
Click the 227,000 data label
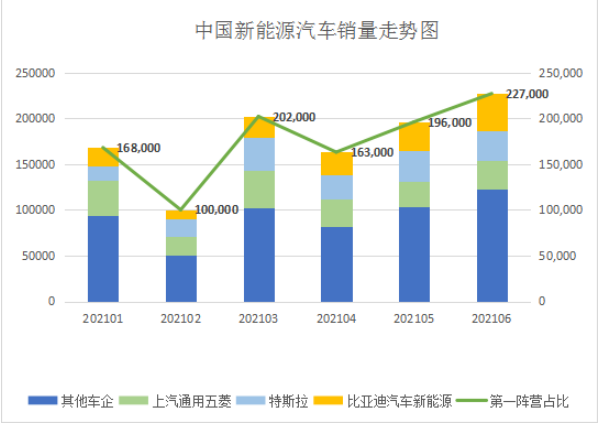pos(527,94)
